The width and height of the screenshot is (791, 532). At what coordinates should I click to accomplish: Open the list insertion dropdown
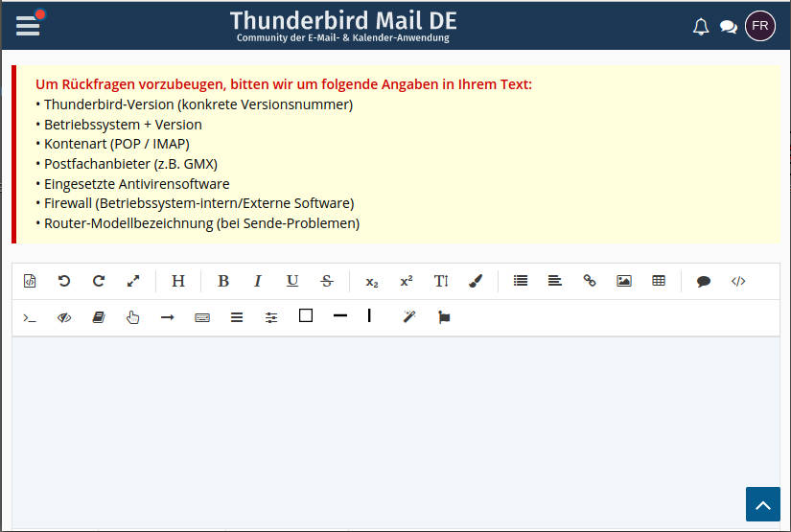click(x=521, y=281)
